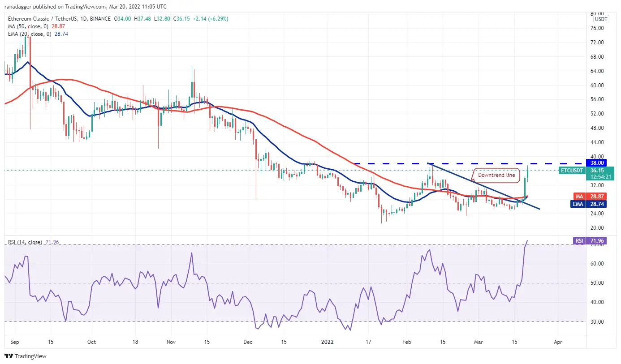Click the purple RSI tag on right axis
The height and width of the screenshot is (364, 621).
coord(579,241)
